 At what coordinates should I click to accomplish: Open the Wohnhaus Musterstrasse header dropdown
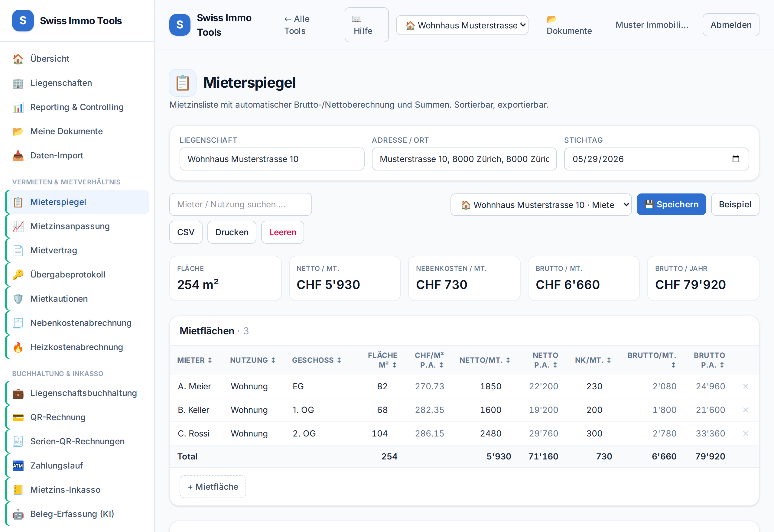[462, 25]
